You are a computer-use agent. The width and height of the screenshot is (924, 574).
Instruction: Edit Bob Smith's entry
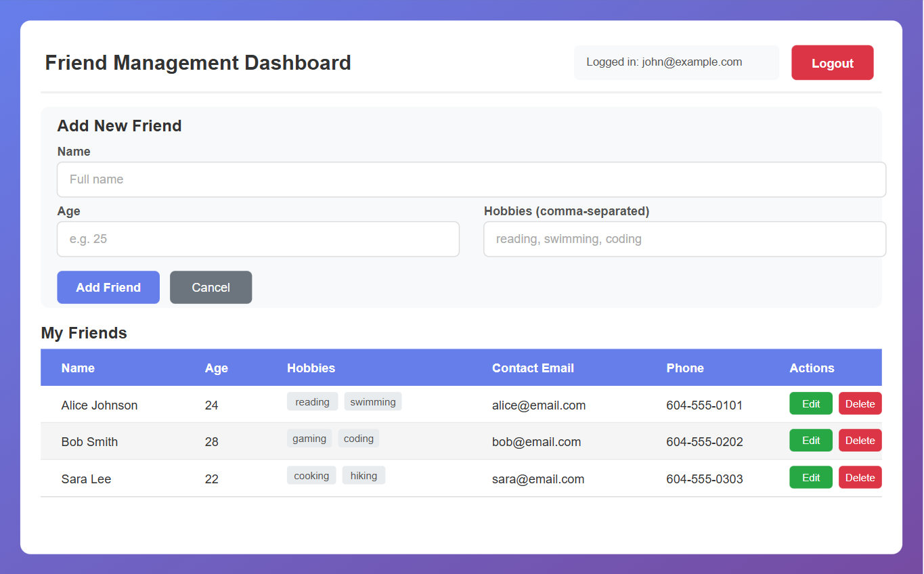pyautogui.click(x=810, y=440)
